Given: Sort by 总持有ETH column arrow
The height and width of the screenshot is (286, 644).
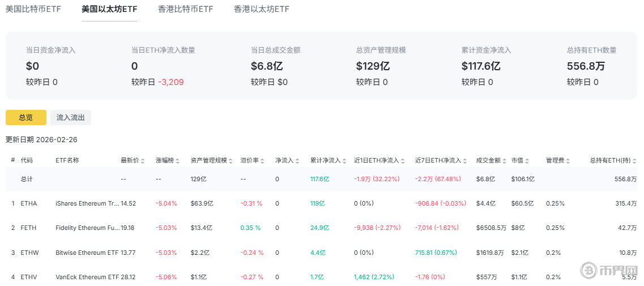Looking at the screenshot, I should [634, 161].
